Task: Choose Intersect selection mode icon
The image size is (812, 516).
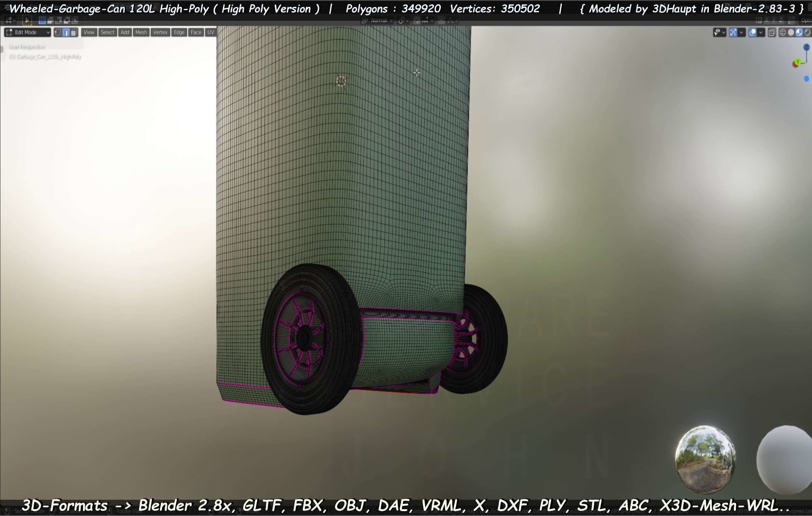Action: (x=75, y=21)
